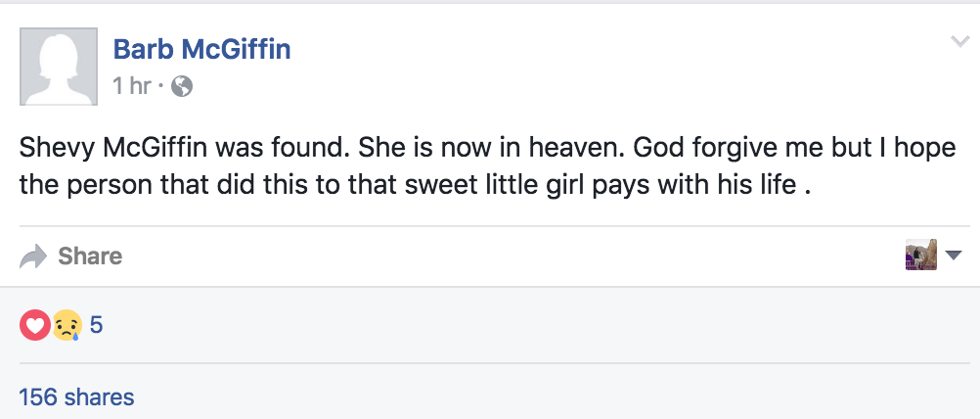Click the small profile picture beside the dropdown arrow
Screen dimensions: 980x419
(921, 256)
